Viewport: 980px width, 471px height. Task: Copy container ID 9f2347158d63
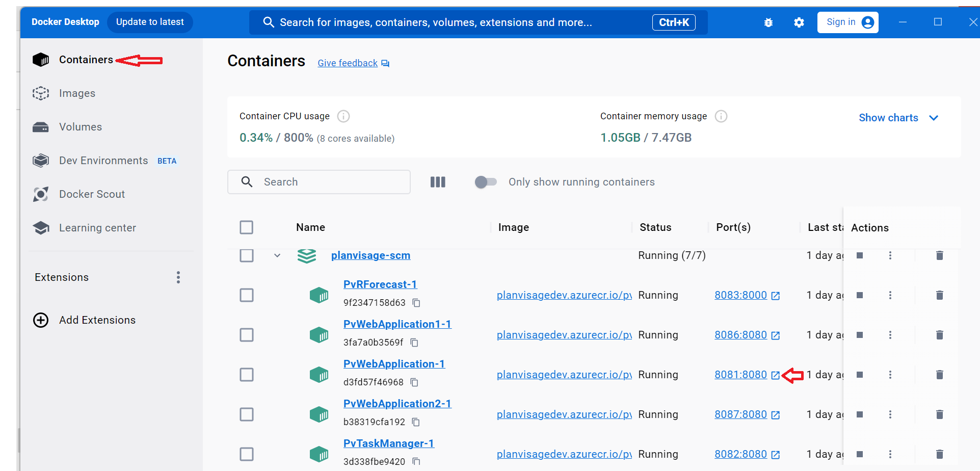416,303
